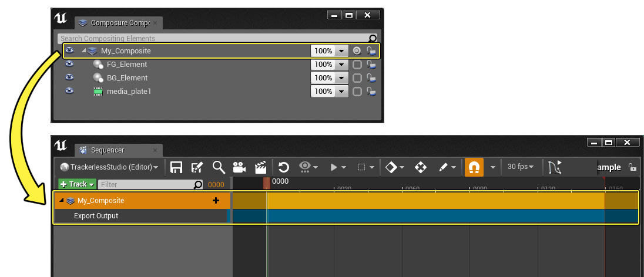The height and width of the screenshot is (277, 644).
Task: Click the playhead marker at frame 0000
Action: (267, 183)
